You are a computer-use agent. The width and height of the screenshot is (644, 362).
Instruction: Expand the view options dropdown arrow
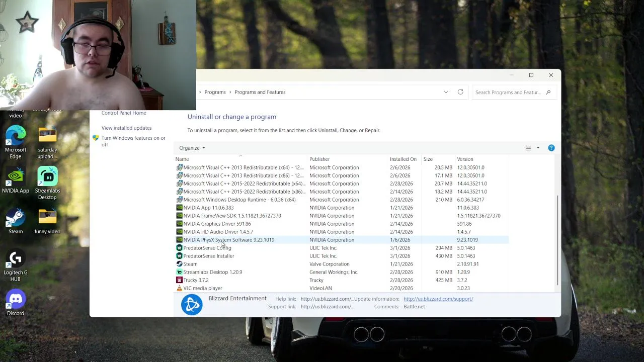coord(538,148)
